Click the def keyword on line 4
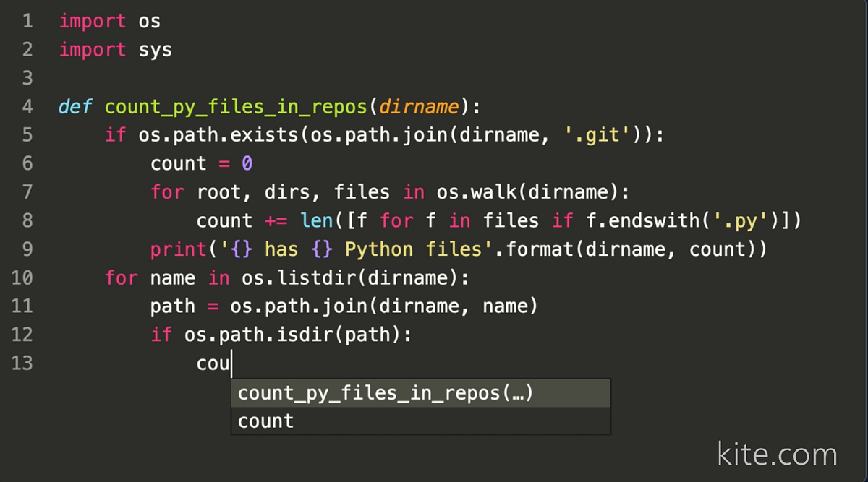Viewport: 868px width, 482px height. pos(75,106)
